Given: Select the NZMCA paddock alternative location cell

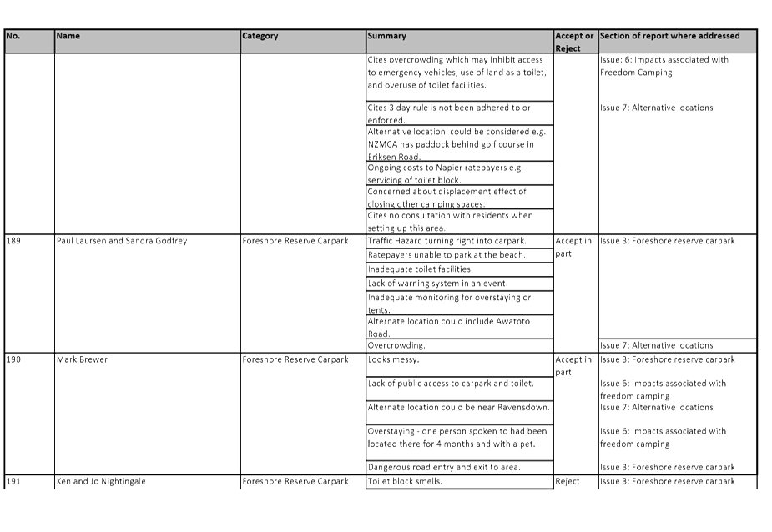Looking at the screenshot, I should point(460,143).
